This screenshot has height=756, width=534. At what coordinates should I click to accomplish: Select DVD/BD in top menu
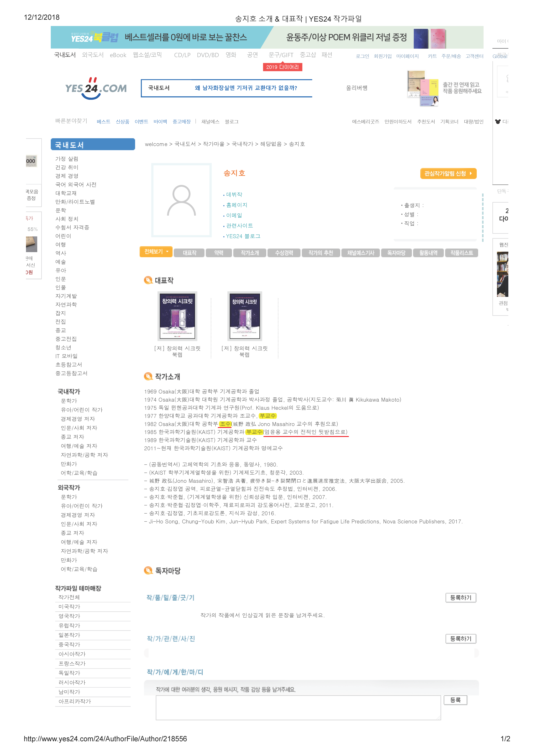[x=208, y=55]
